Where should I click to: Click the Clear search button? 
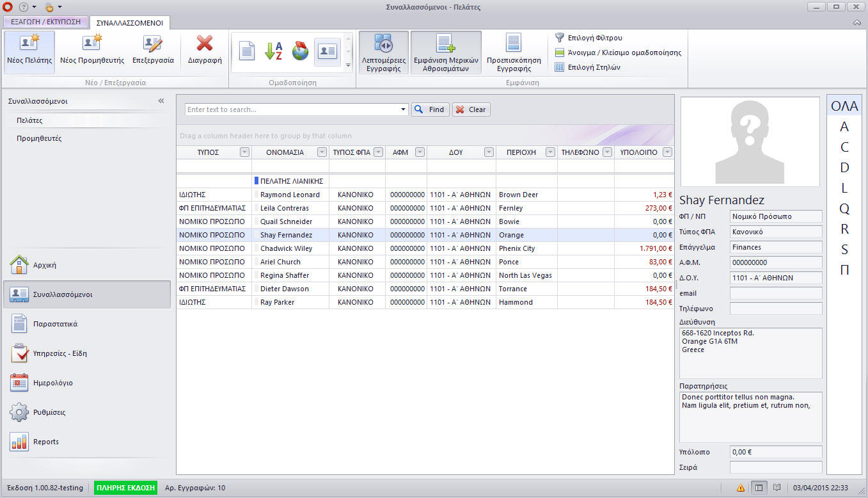[x=471, y=109]
